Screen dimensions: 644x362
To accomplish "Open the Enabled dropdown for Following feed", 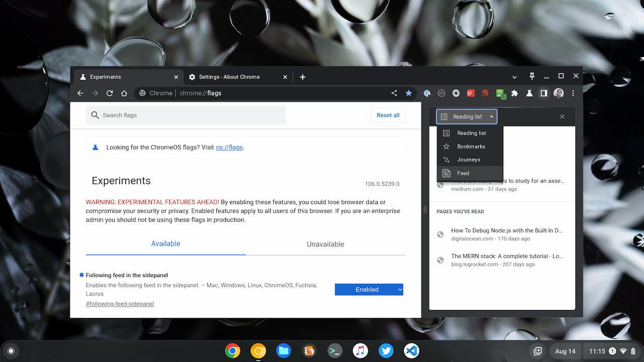I will point(369,290).
